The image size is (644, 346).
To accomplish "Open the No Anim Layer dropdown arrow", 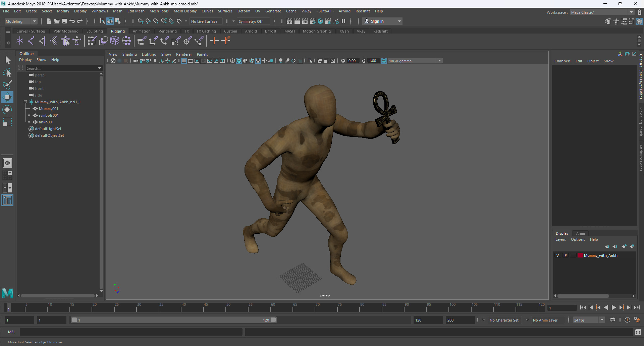I will coord(527,320).
